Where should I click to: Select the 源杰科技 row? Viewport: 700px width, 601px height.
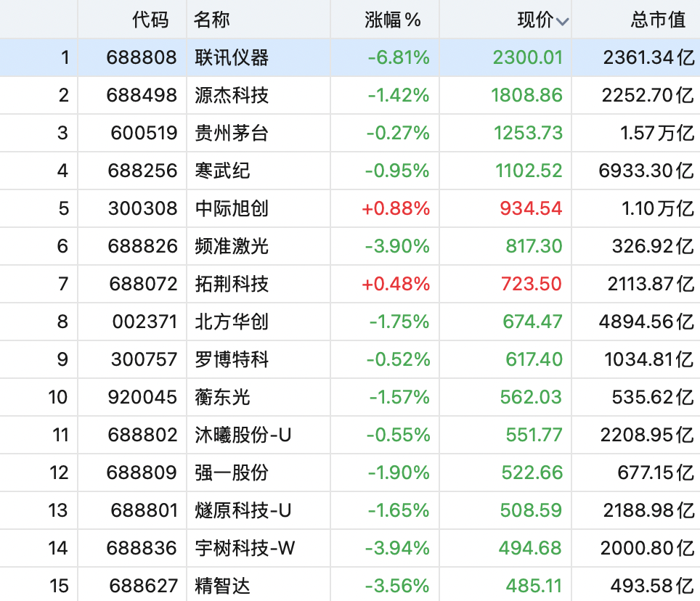pyautogui.click(x=350, y=95)
